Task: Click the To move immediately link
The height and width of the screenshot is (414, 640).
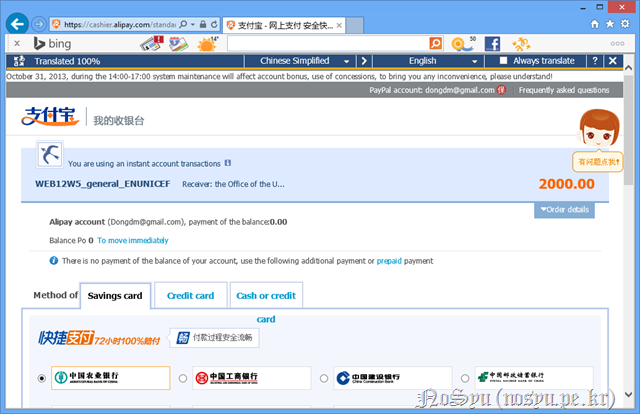Action: coord(132,240)
